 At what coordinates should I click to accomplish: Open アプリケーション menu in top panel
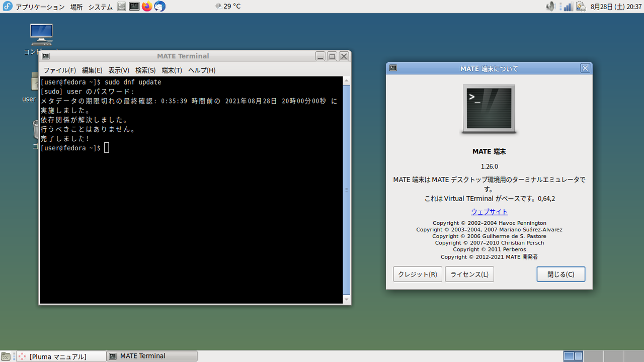(40, 7)
